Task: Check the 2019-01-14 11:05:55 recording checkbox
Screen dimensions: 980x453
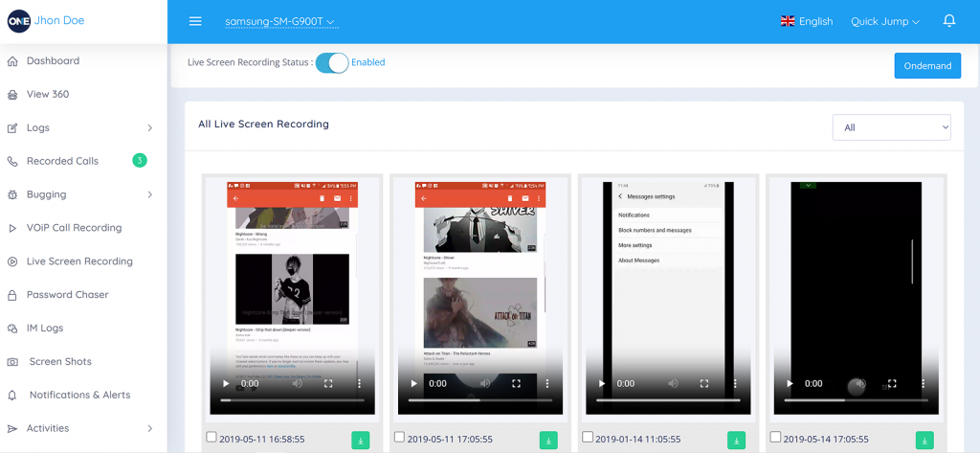Action: pos(588,437)
